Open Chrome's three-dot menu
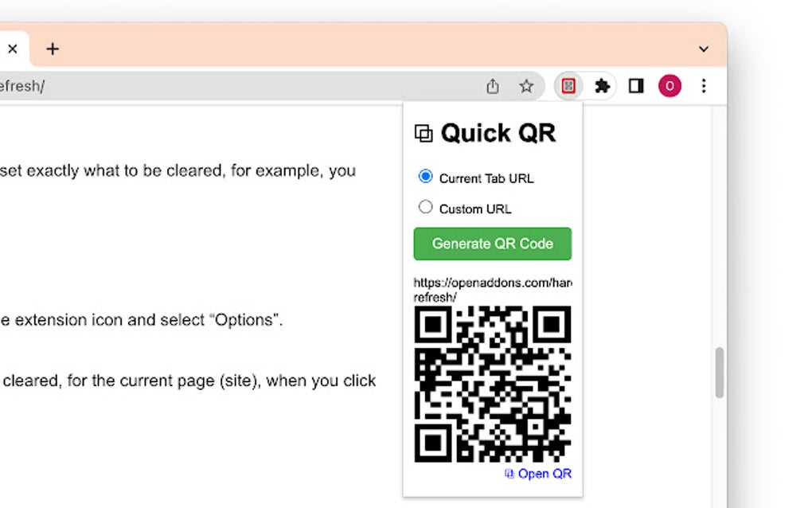Image resolution: width=812 pixels, height=508 pixels. coord(703,86)
